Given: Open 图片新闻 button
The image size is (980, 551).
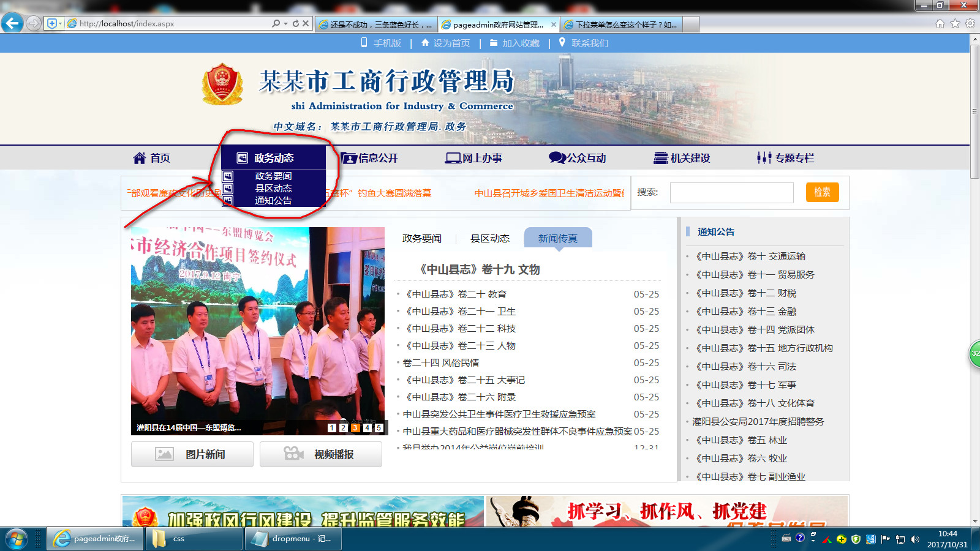Looking at the screenshot, I should pos(192,454).
